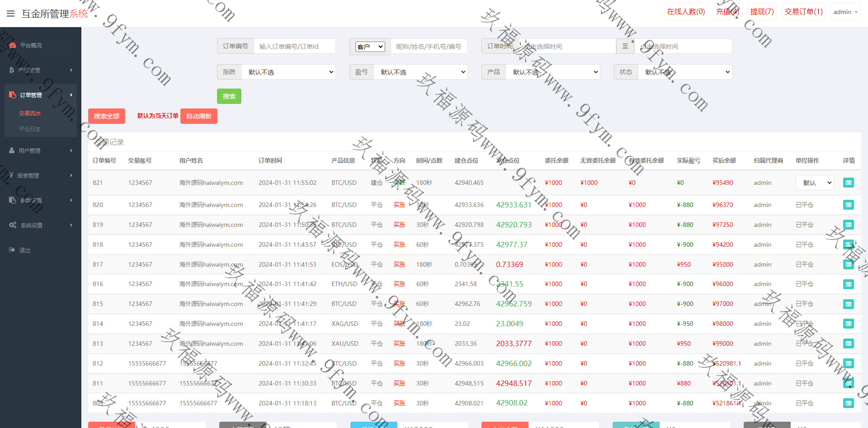Expand the 报表管理 sidebar menu
Viewport: 868px width, 428px height.
(40, 175)
